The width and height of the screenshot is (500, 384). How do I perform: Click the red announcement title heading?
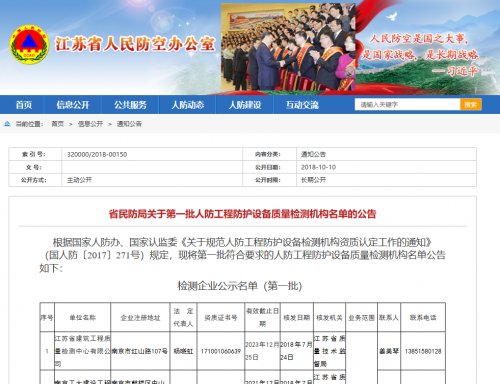[242, 214]
